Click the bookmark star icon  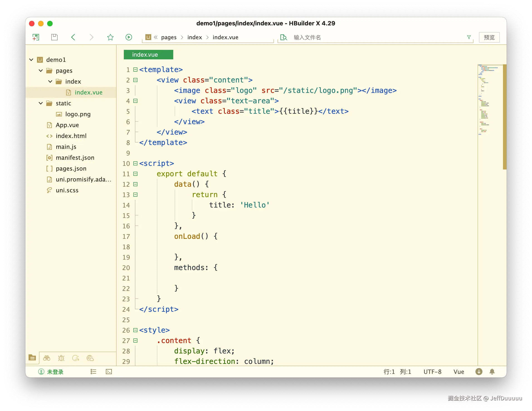tap(110, 37)
